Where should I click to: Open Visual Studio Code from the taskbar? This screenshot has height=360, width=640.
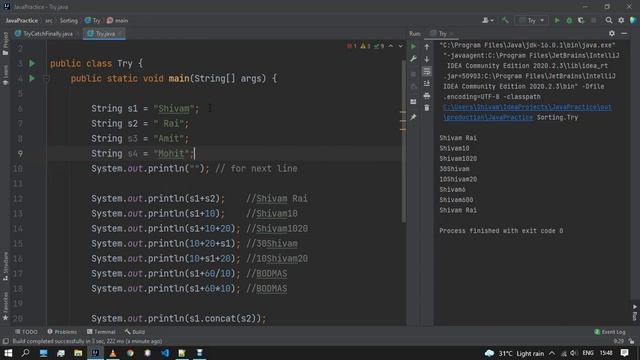click(165, 353)
